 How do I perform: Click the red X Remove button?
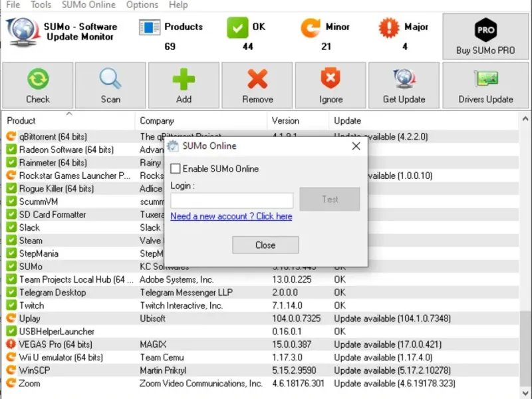(x=257, y=86)
